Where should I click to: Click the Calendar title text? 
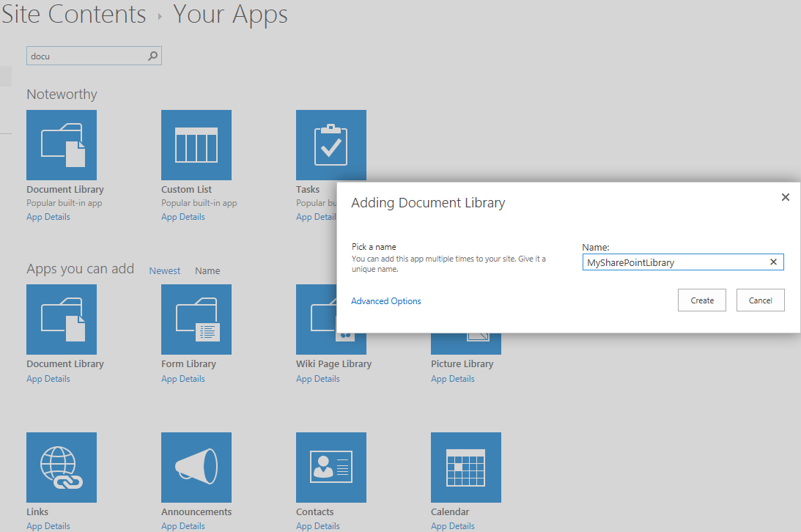[x=449, y=511]
